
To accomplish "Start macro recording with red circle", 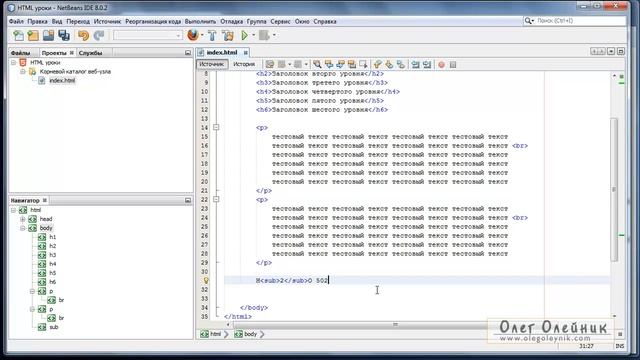I will pyautogui.click(x=441, y=64).
